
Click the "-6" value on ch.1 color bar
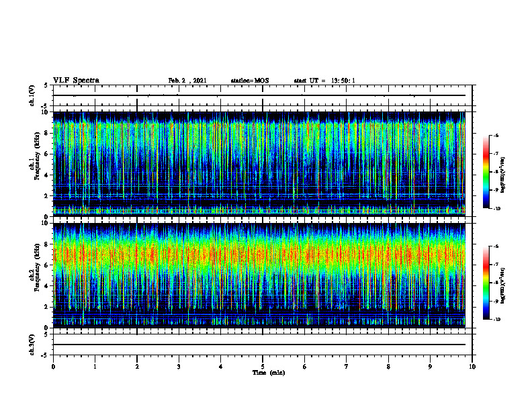(x=496, y=136)
